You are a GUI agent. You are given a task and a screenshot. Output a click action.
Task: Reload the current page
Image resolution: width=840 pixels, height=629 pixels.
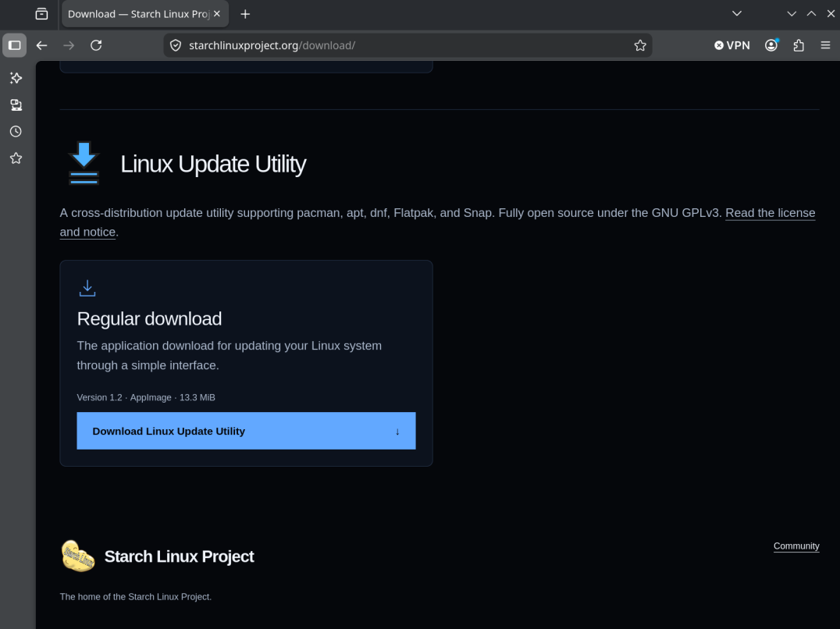pos(97,45)
